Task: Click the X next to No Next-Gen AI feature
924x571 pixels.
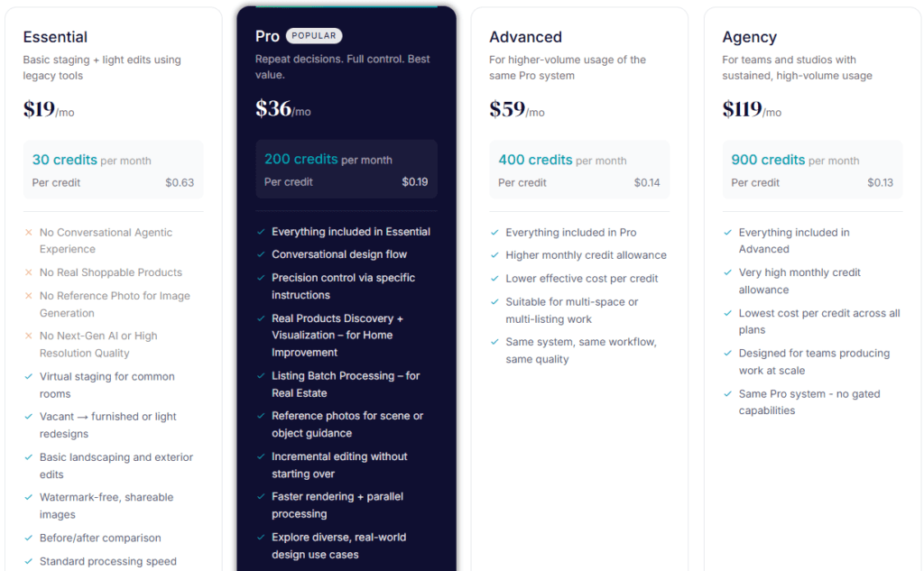Action: [28, 336]
